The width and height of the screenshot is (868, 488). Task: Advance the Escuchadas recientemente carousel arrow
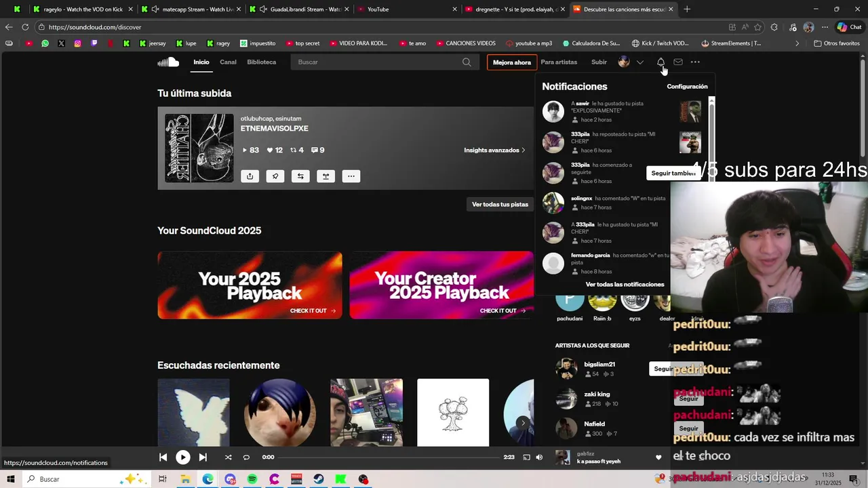[x=523, y=423]
